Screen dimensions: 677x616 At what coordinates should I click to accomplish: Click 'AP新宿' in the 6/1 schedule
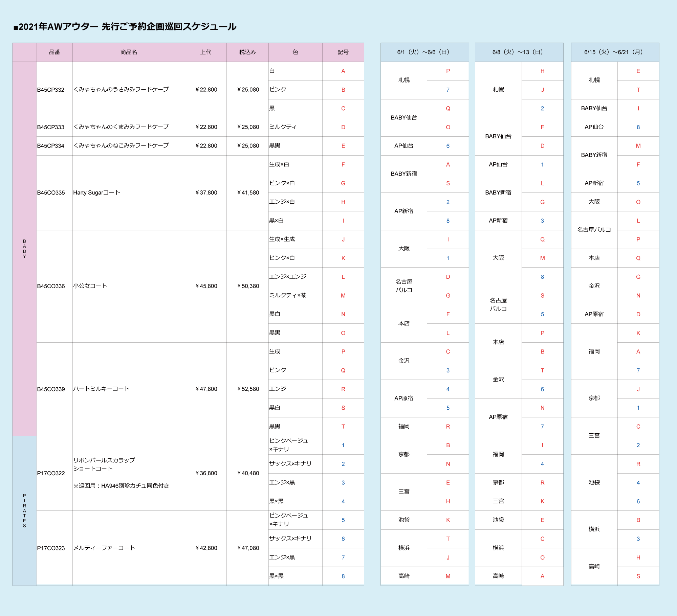coord(404,211)
